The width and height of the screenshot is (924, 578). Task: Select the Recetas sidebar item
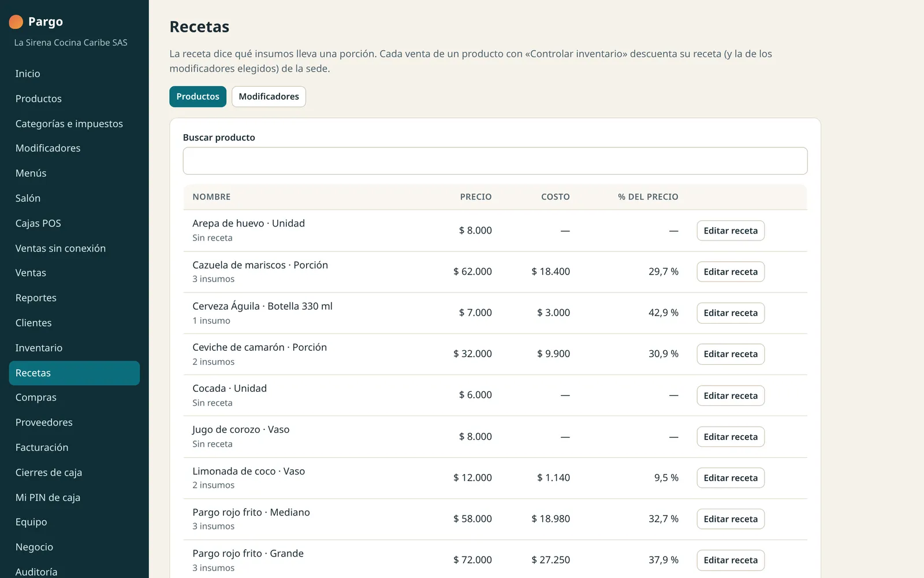74,373
